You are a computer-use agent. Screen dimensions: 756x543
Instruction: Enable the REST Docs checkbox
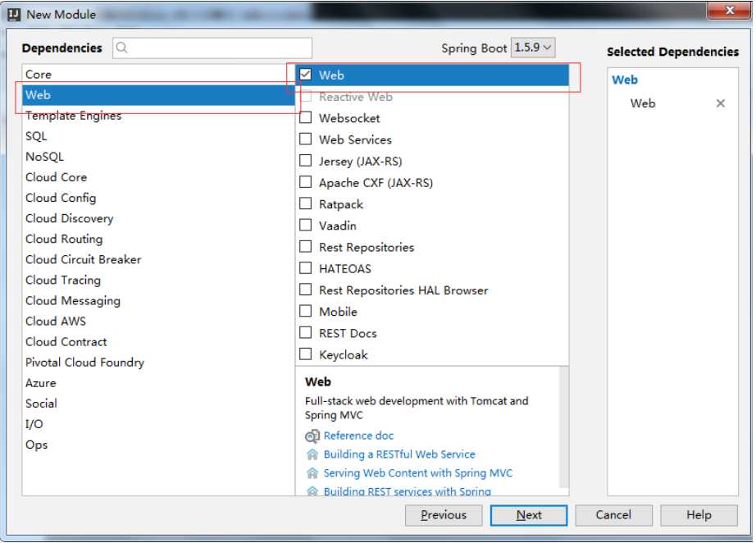[x=305, y=333]
